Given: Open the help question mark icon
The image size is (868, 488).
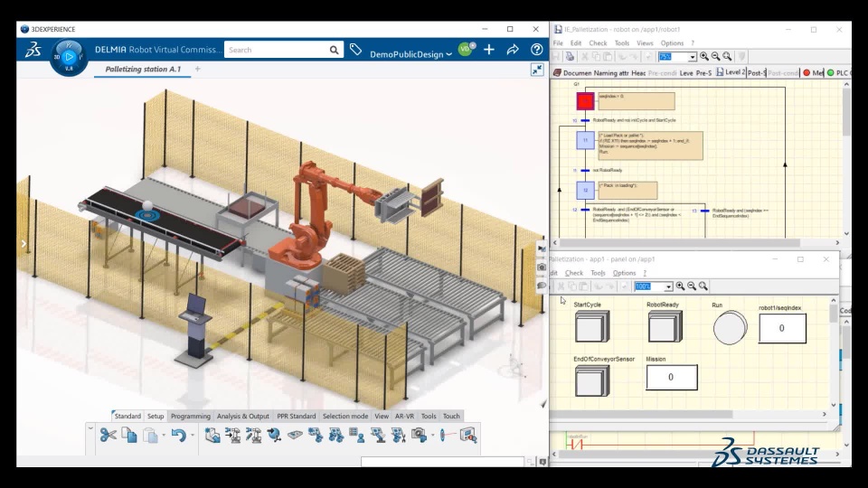Looking at the screenshot, I should pos(536,50).
